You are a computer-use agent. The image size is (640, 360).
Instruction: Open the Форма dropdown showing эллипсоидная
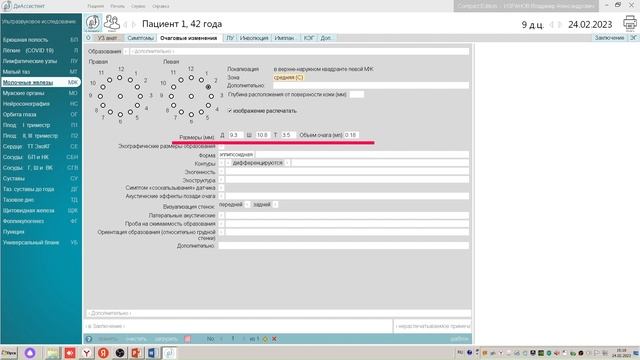coord(236,155)
